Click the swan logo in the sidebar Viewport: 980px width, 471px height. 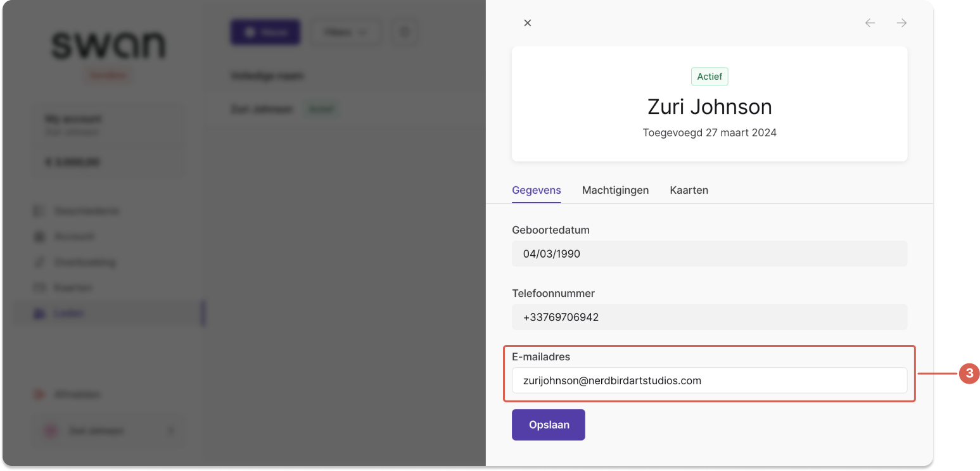pyautogui.click(x=108, y=46)
